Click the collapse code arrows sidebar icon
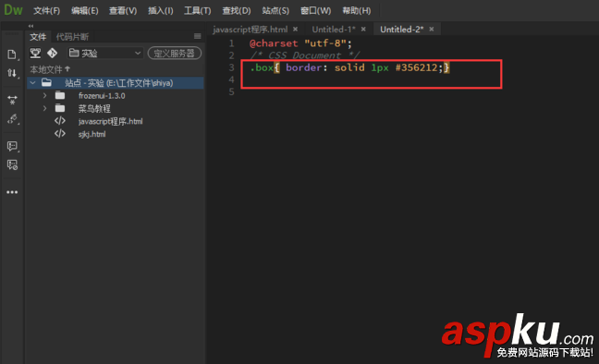The width and height of the screenshot is (599, 364). pos(12,100)
